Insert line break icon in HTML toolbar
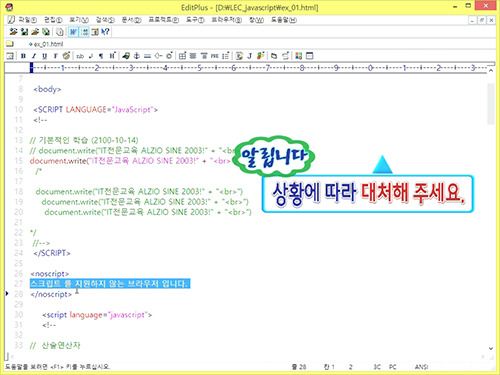 91,56
